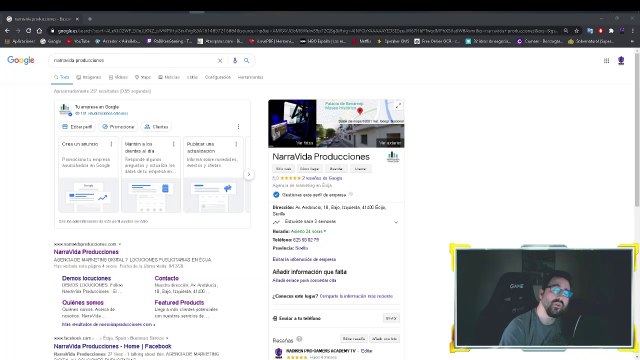This screenshot has width=640, height=360.
Task: Open options menu on Crea un anuncio card
Action: (x=111, y=144)
